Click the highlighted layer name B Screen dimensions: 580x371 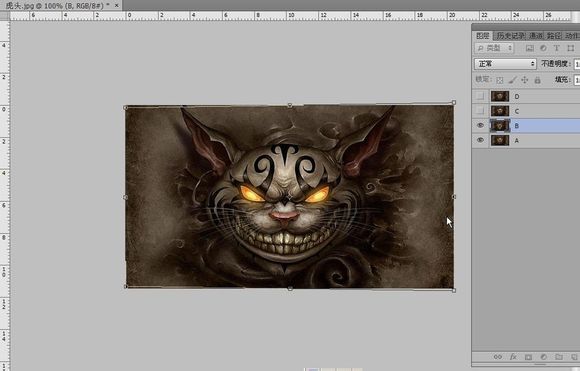coord(517,126)
